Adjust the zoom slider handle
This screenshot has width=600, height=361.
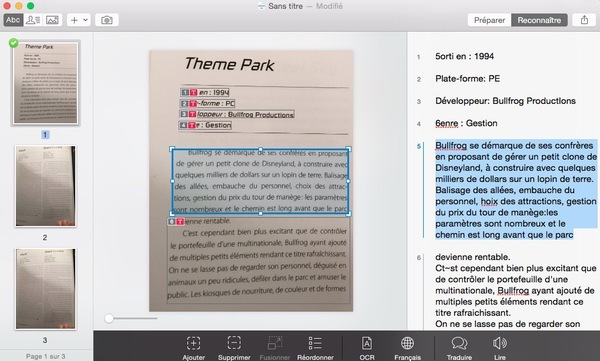click(x=109, y=318)
